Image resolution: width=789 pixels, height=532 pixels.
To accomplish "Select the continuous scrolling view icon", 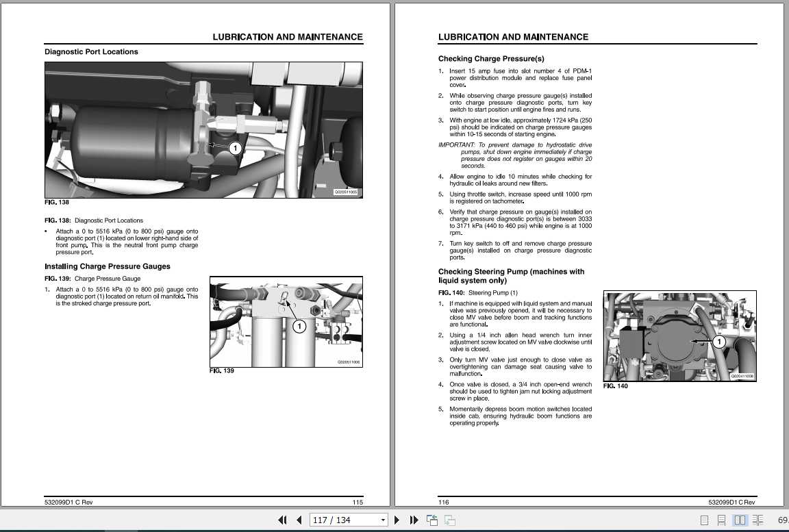I will tap(722, 520).
